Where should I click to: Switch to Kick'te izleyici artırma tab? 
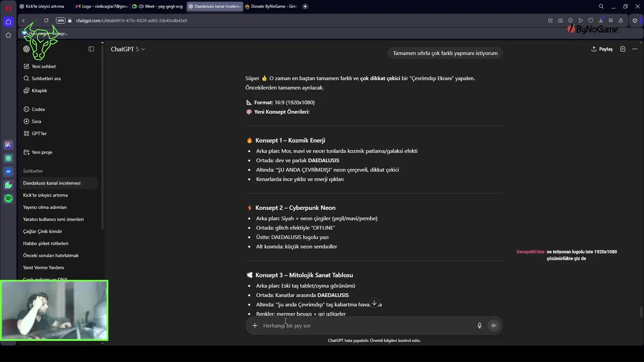44,7
